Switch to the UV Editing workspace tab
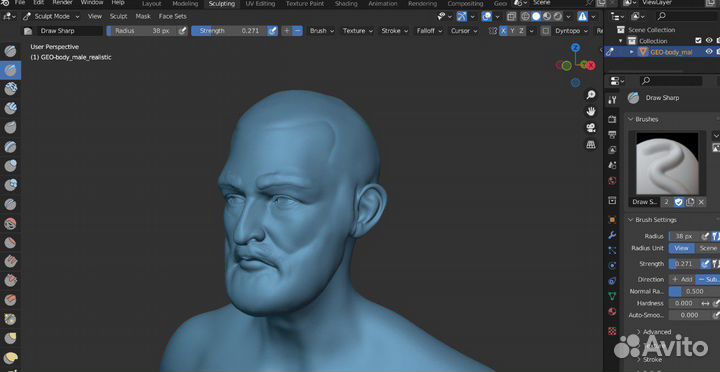Screen dimensions: 720x372 tap(260, 3)
